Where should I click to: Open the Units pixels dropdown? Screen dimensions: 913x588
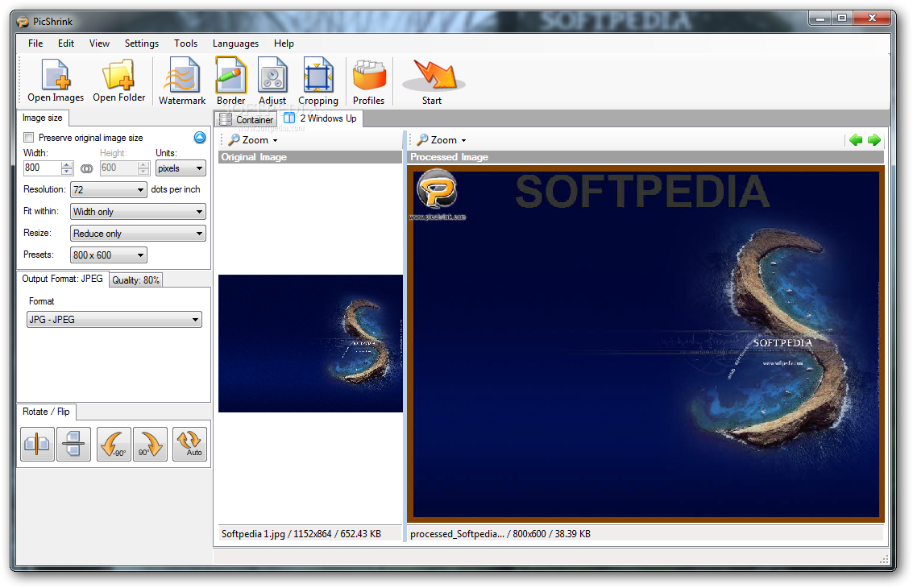181,168
